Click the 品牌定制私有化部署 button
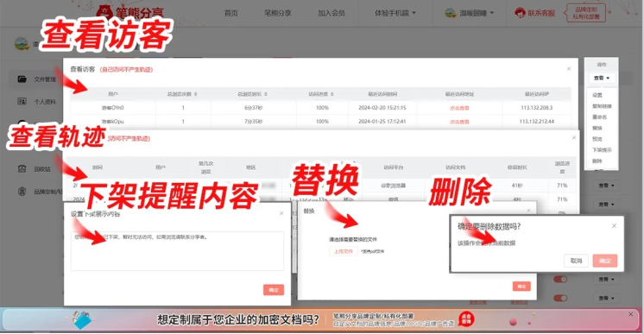644x334 pixels. (586, 13)
